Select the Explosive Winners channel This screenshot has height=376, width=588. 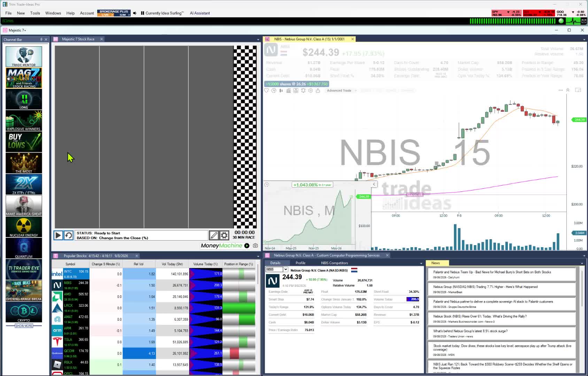[x=24, y=120]
